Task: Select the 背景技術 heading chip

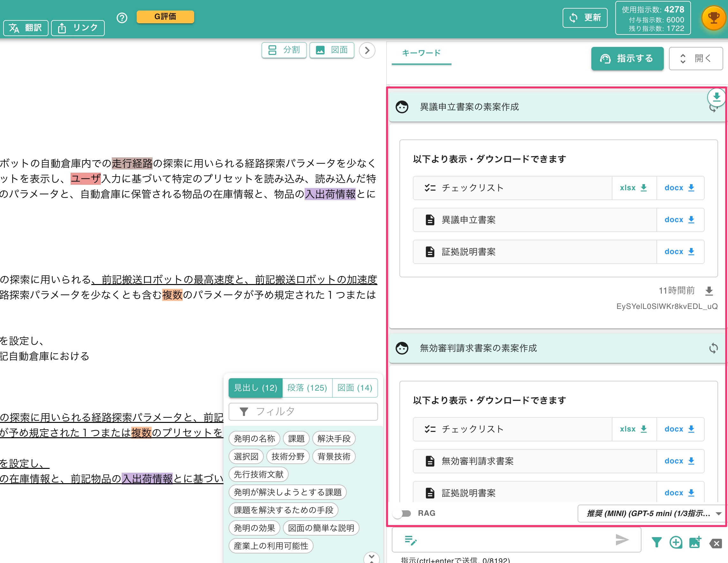Action: (334, 456)
